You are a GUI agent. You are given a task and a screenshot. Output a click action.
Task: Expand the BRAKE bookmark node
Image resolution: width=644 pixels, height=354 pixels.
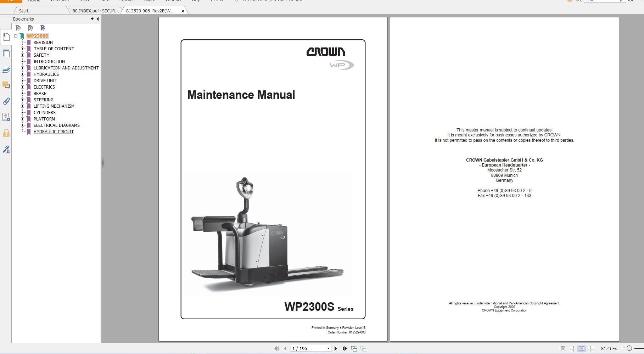click(23, 93)
